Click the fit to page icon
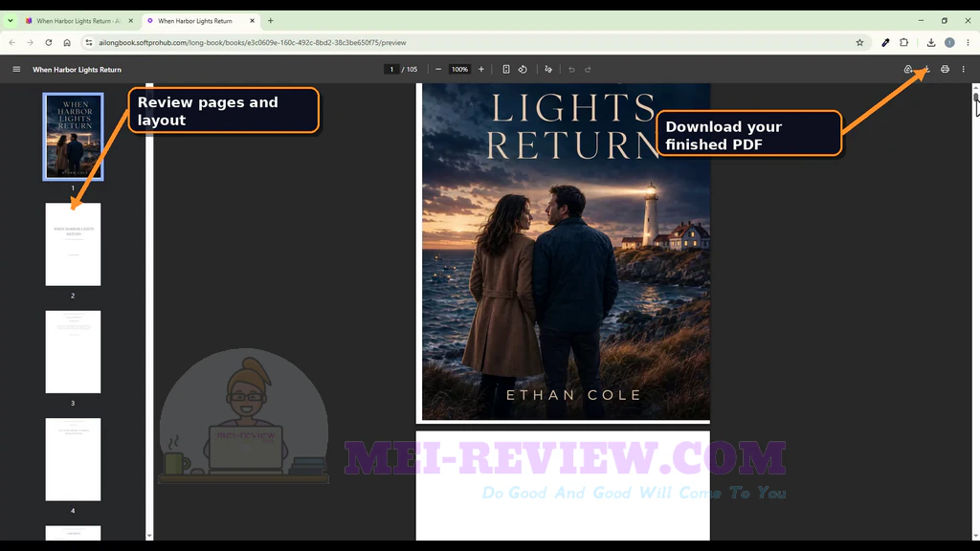This screenshot has height=551, width=980. pyautogui.click(x=506, y=69)
